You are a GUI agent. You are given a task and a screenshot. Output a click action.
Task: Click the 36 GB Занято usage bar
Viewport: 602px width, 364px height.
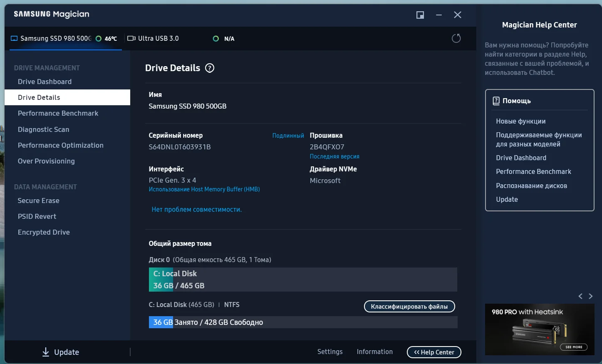tap(303, 322)
